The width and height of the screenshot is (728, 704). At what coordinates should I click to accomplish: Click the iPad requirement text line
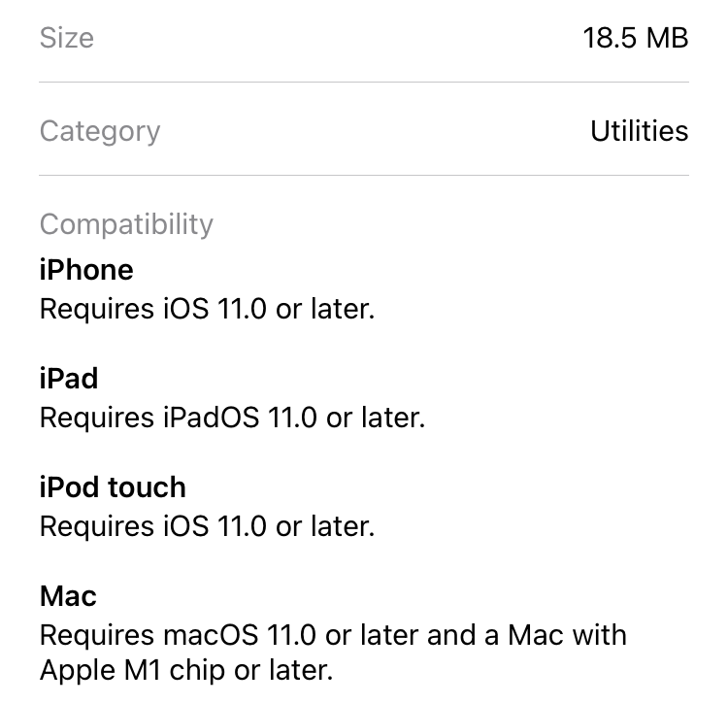pyautogui.click(x=232, y=418)
